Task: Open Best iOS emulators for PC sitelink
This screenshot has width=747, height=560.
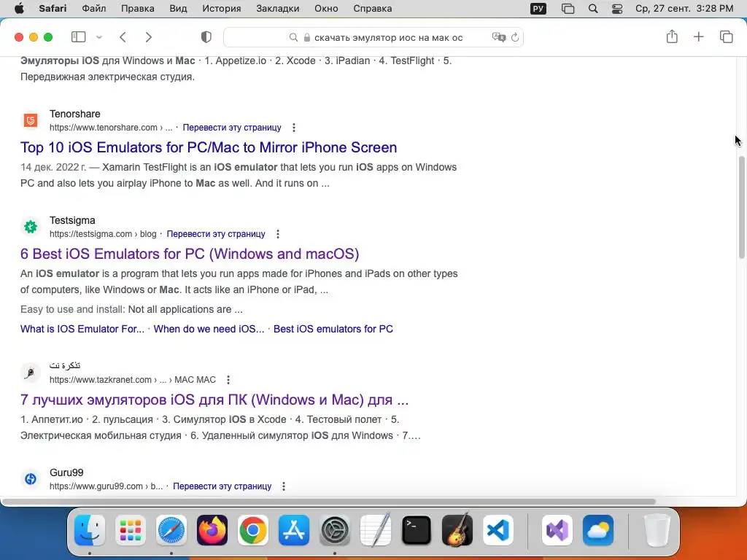Action: point(333,329)
